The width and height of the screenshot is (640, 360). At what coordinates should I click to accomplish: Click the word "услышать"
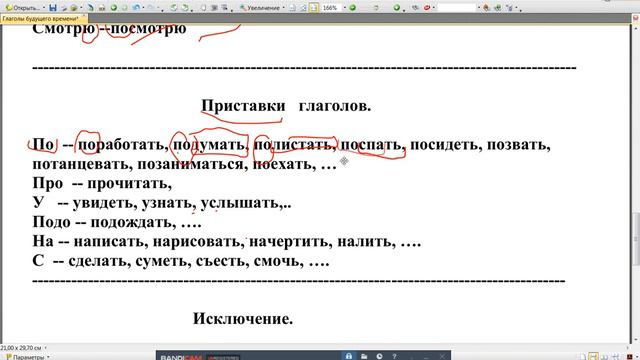(242, 203)
